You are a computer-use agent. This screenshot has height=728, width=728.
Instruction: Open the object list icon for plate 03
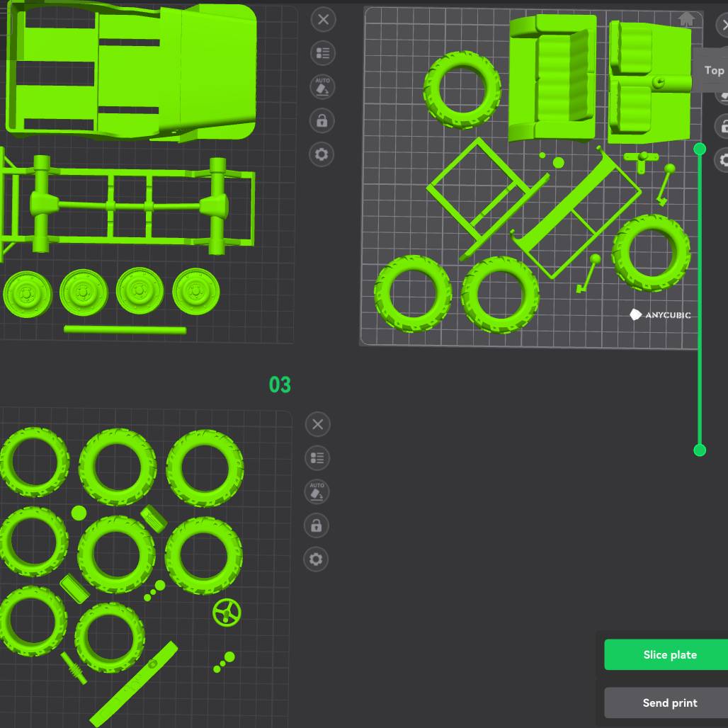[317, 457]
